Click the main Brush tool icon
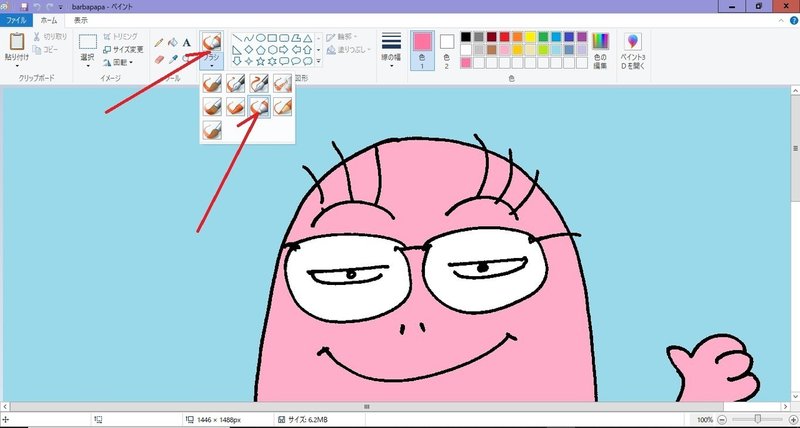The height and width of the screenshot is (428, 800). 211,41
